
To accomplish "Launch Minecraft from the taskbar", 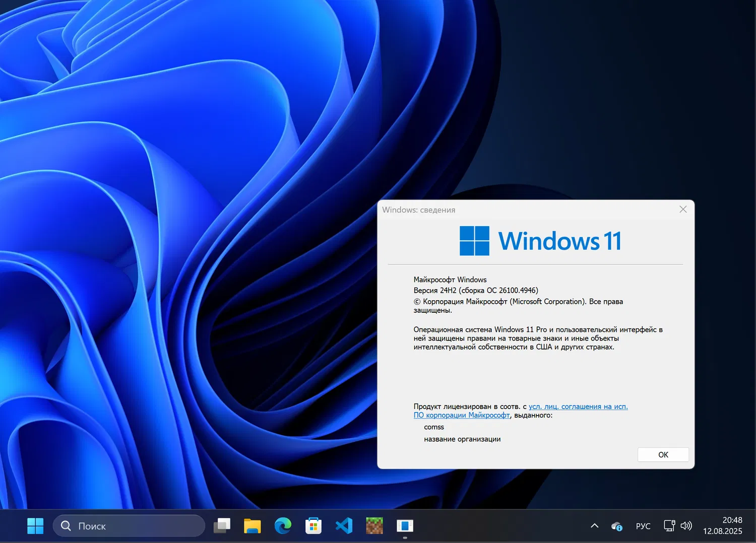I will pyautogui.click(x=374, y=525).
